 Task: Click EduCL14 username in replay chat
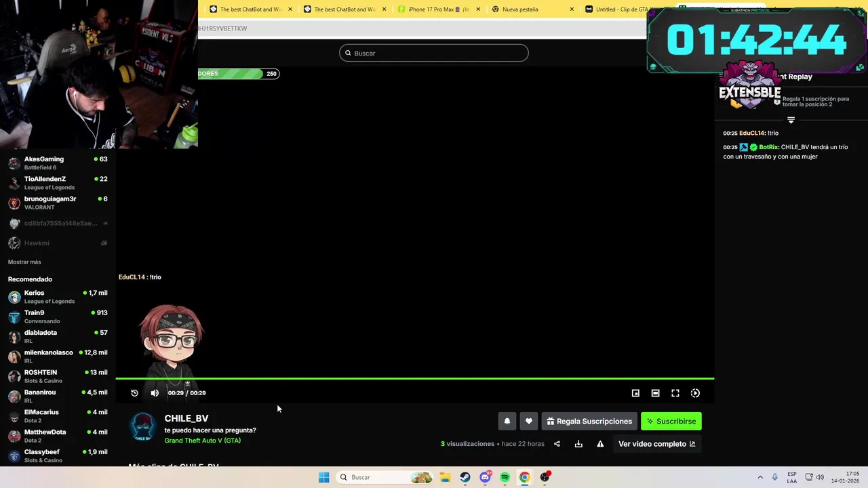752,134
